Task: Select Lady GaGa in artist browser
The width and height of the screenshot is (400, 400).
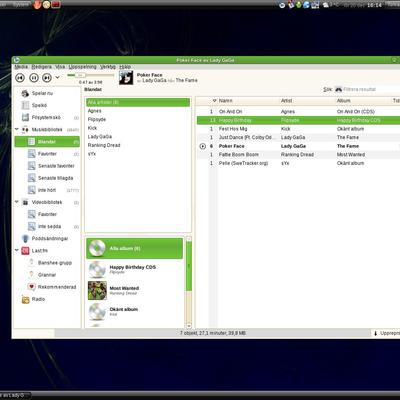Action: click(100, 137)
